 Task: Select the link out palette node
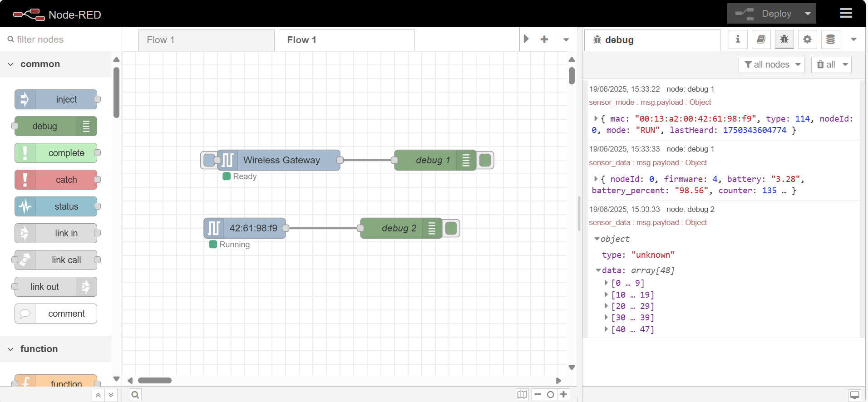pyautogui.click(x=56, y=287)
